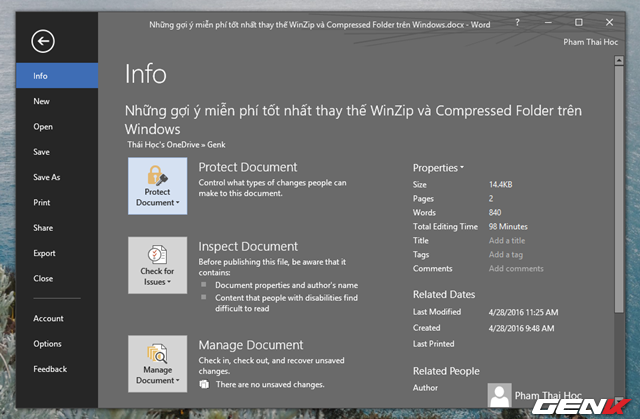The height and width of the screenshot is (419, 640).
Task: Open the Print page
Action: (57, 202)
